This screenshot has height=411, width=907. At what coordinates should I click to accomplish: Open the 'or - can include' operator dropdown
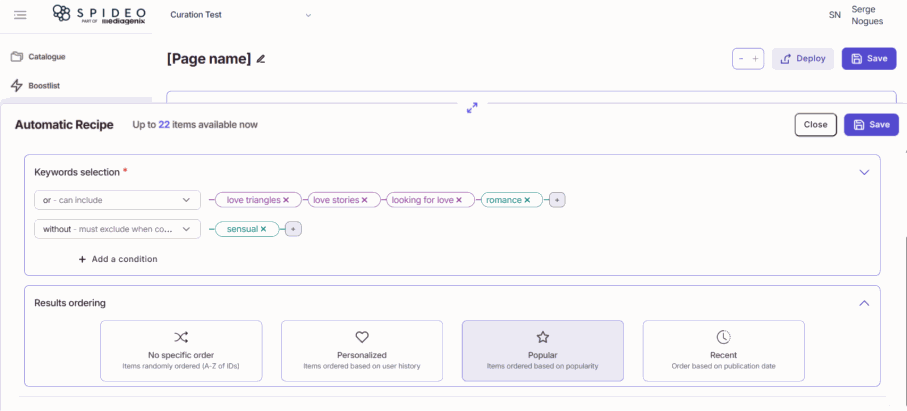[x=117, y=200]
